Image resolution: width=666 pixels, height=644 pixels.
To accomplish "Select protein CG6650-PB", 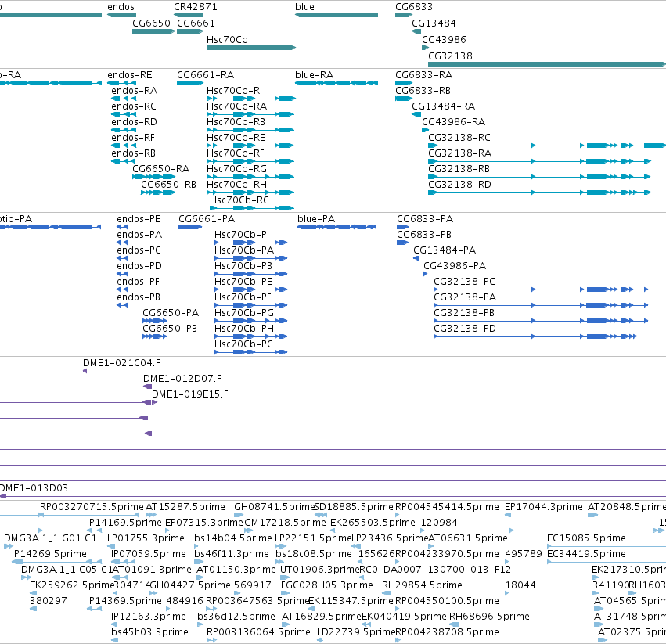I will pos(170,329).
